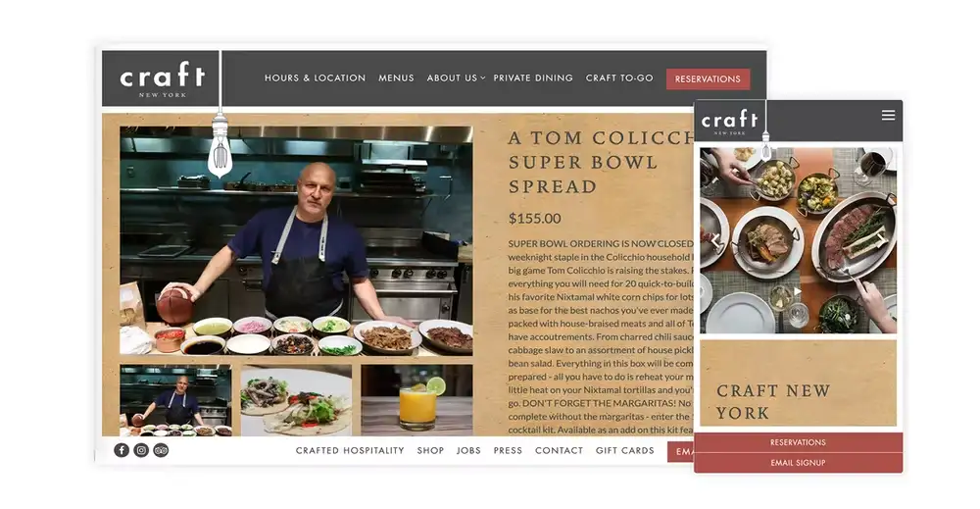Go to previous slide with left arrow
980x509 pixels.
coord(715,240)
